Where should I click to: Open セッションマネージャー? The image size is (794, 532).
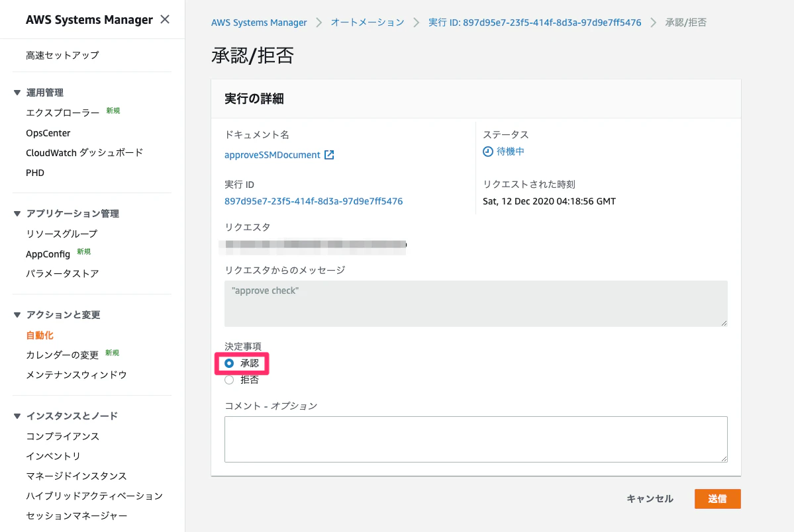point(76,516)
